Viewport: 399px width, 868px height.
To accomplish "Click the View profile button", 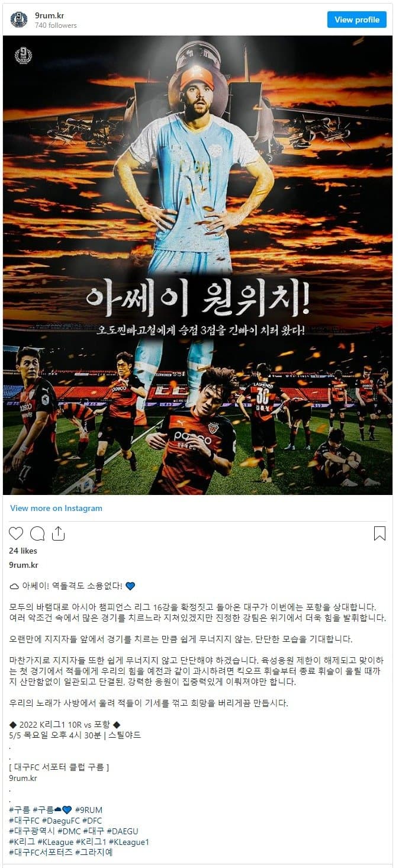I will (357, 20).
